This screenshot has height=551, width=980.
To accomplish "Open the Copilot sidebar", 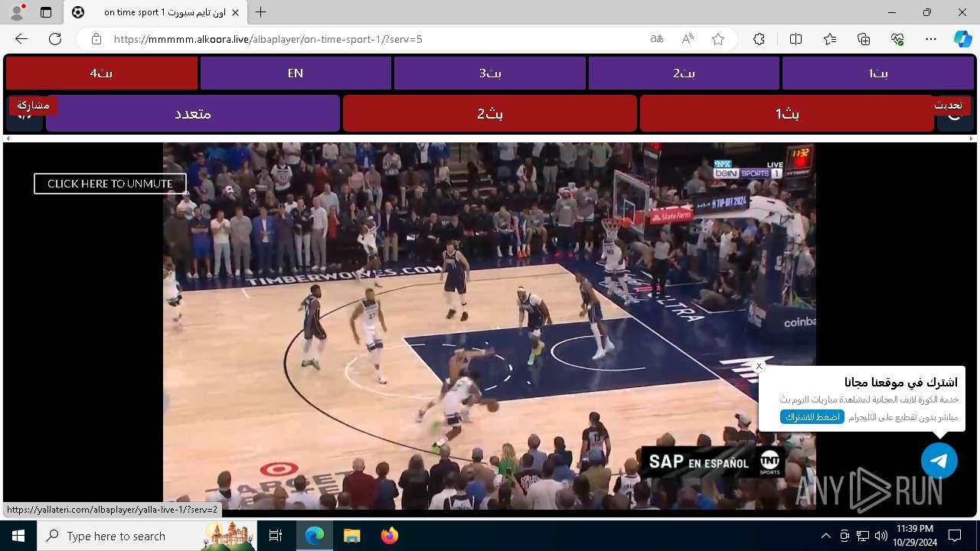I will [962, 39].
